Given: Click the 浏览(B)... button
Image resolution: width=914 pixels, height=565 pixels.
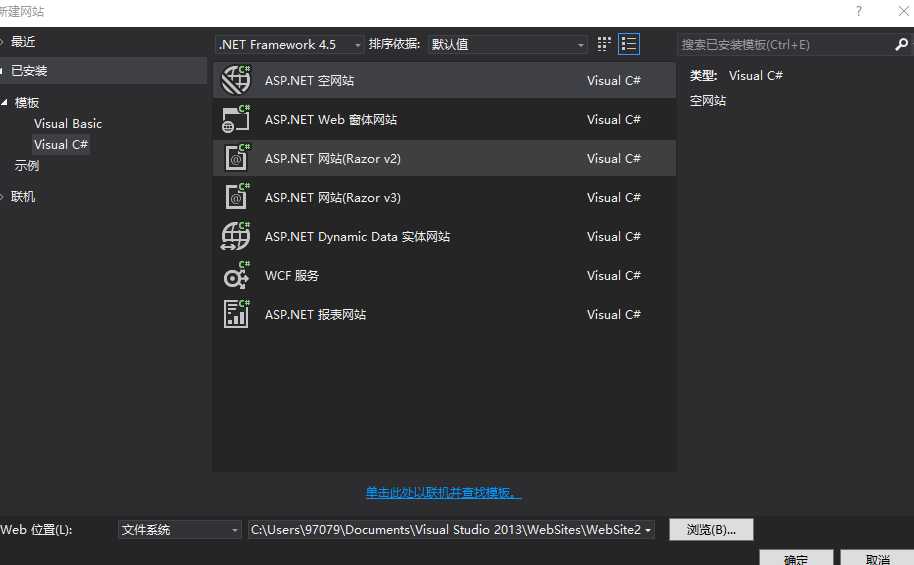Looking at the screenshot, I should (x=711, y=529).
